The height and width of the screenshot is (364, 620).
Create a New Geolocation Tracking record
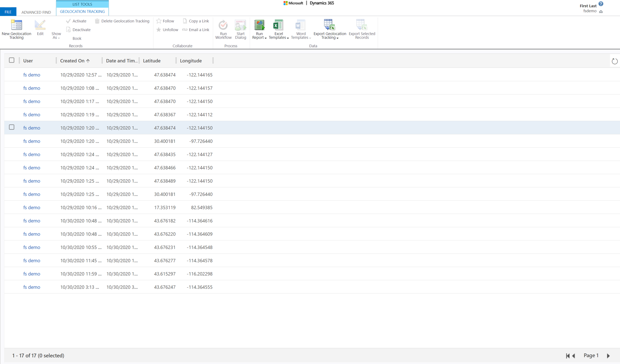pyautogui.click(x=16, y=29)
